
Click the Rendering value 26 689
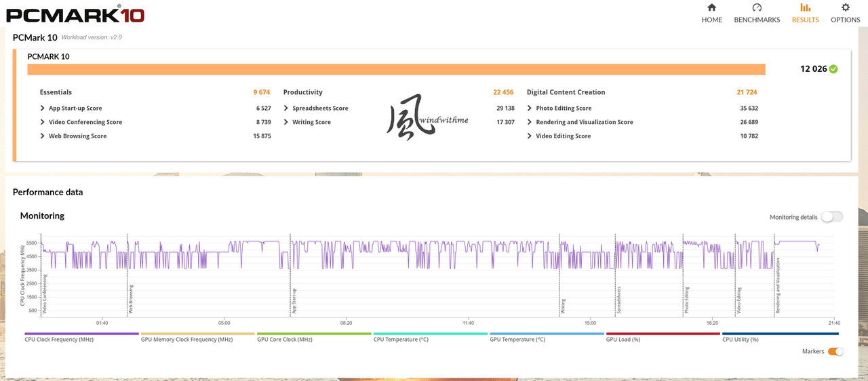[x=749, y=122]
